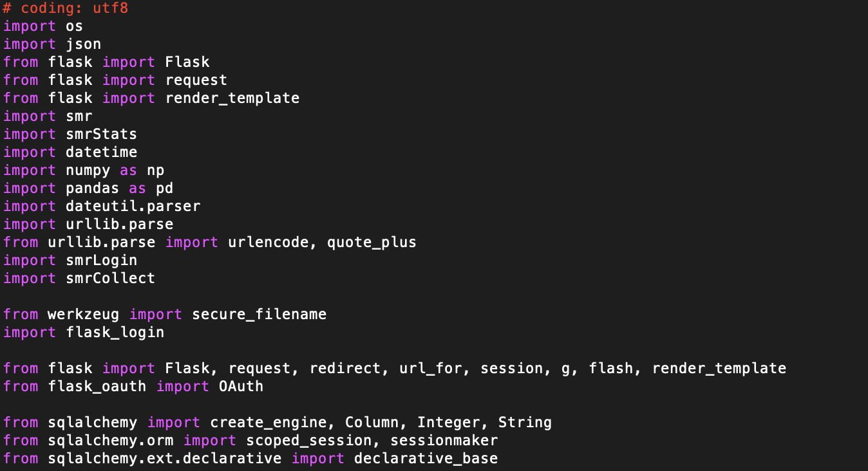Click 'urlencode' in urllib.parse import
Image resolution: width=868 pixels, height=471 pixels.
point(269,243)
